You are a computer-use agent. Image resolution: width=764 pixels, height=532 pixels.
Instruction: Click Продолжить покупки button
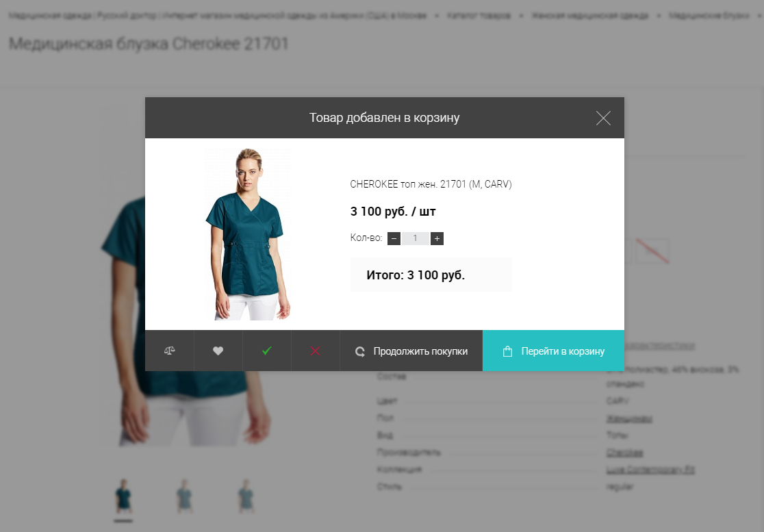pos(411,351)
